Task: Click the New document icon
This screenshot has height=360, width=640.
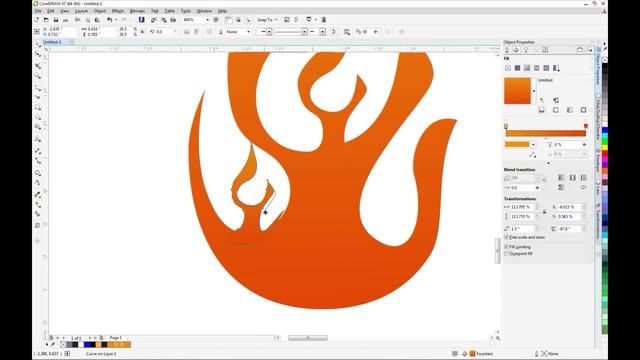Action: pyautogui.click(x=37, y=20)
